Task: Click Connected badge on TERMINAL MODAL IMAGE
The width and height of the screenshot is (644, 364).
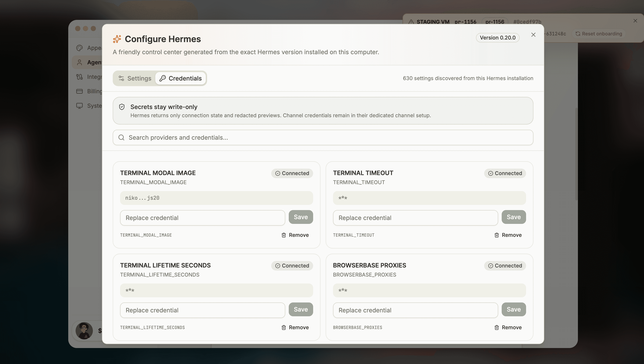Action: click(292, 173)
